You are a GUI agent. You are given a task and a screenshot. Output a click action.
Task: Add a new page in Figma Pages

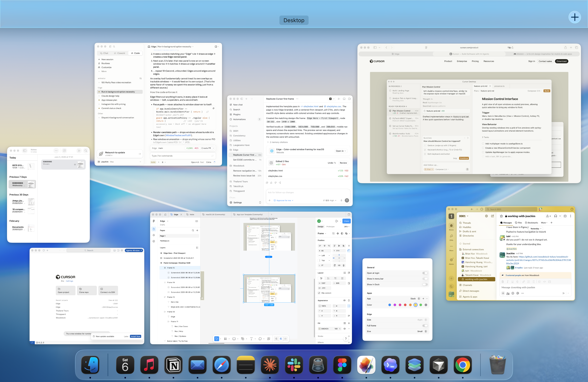197,230
